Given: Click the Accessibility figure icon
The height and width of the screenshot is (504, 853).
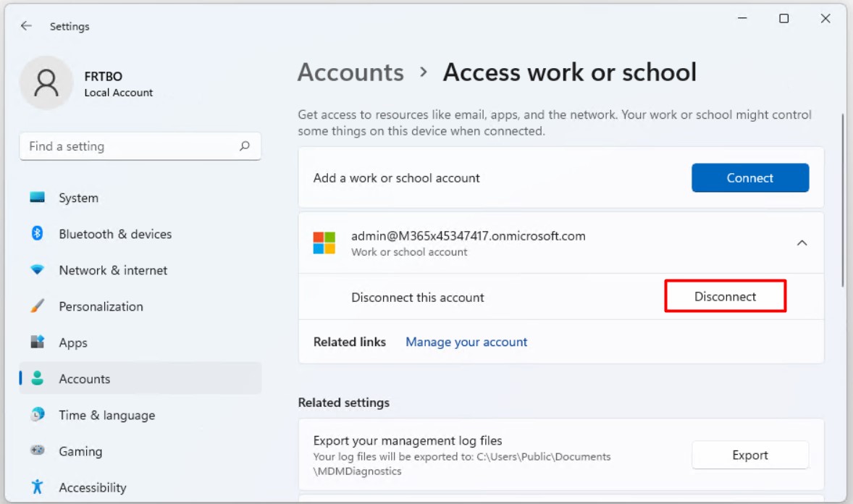Looking at the screenshot, I should click(x=37, y=487).
